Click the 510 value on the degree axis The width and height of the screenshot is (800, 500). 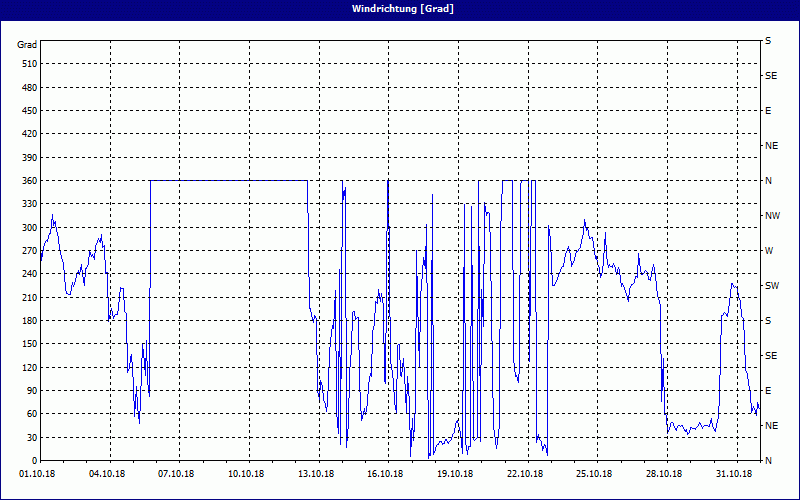click(29, 64)
